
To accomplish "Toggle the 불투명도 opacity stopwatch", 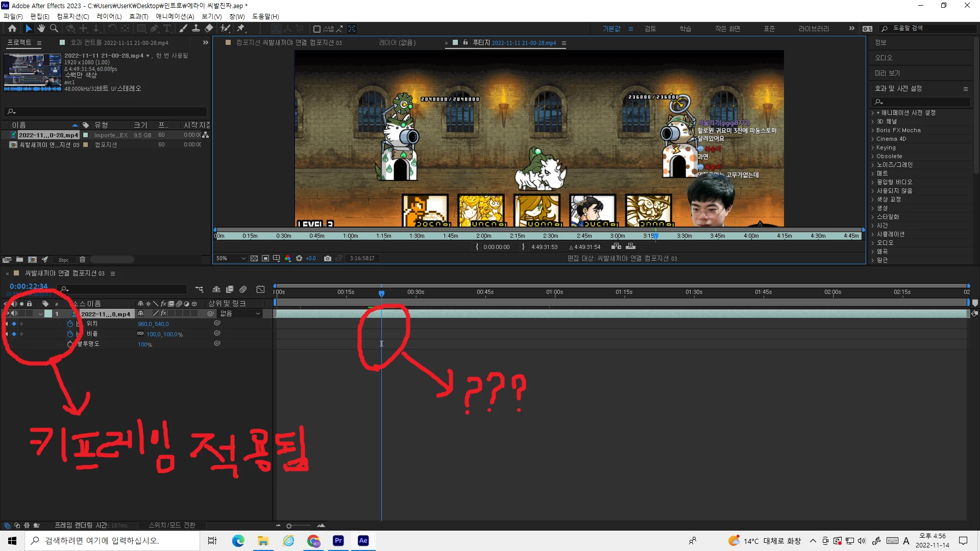I will click(70, 344).
